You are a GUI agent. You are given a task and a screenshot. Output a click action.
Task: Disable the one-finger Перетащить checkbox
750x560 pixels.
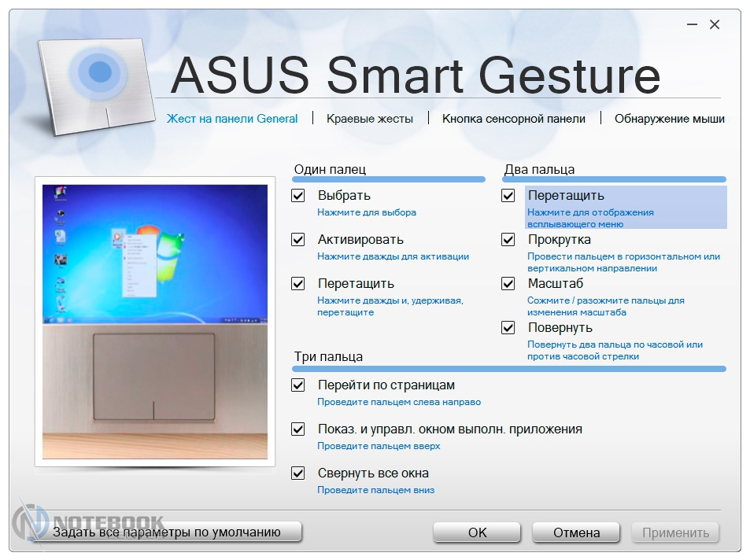coord(298,284)
